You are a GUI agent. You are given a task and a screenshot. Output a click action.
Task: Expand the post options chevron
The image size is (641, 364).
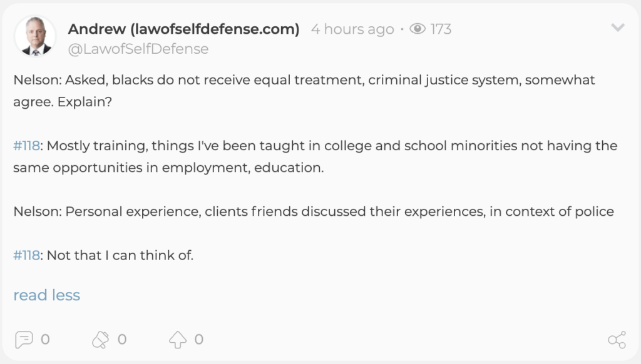618,28
